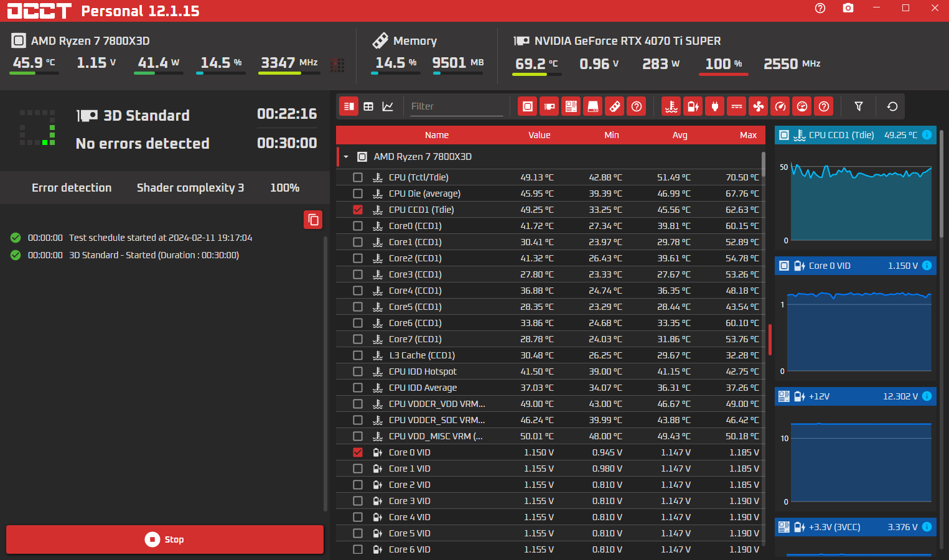
Task: Take a screenshot with the camera icon
Action: (x=848, y=8)
